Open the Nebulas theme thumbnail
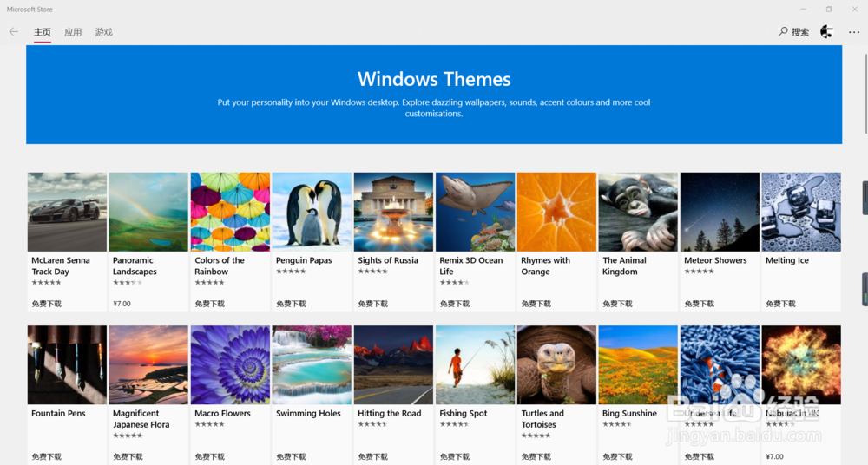Image resolution: width=868 pixels, height=465 pixels. pyautogui.click(x=801, y=365)
